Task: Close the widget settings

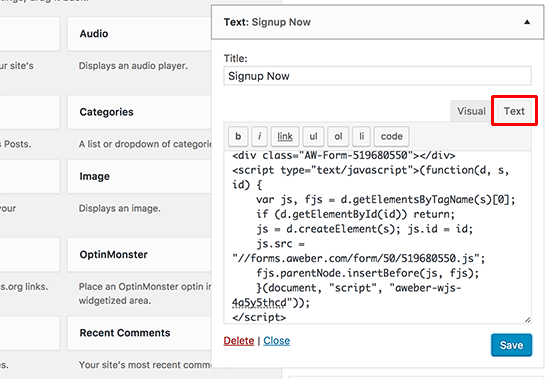Action: [x=276, y=341]
